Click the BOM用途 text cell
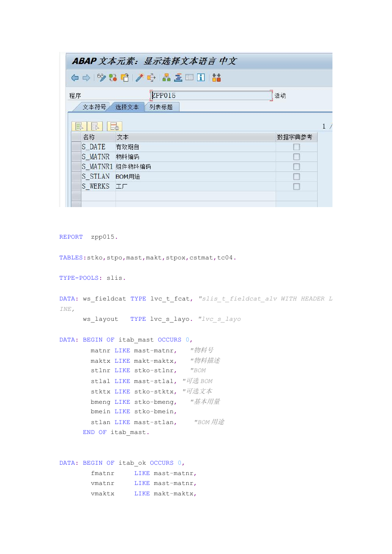Viewport: 392px width, 554px height. [x=196, y=177]
